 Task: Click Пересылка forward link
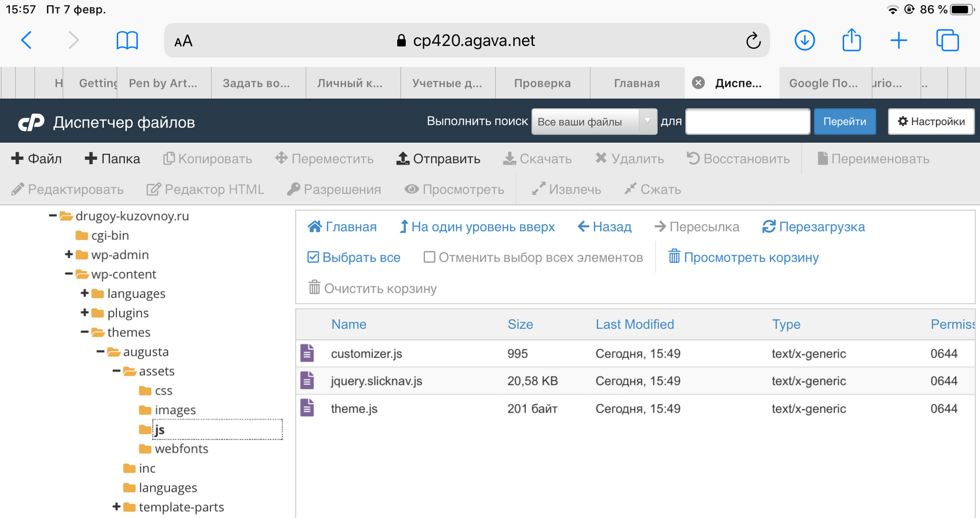(x=697, y=227)
